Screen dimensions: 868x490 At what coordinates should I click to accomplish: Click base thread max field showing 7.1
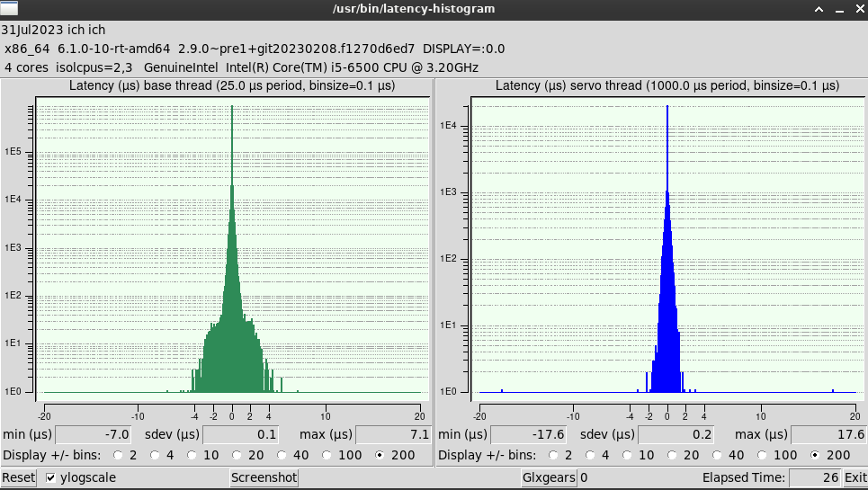click(x=392, y=434)
